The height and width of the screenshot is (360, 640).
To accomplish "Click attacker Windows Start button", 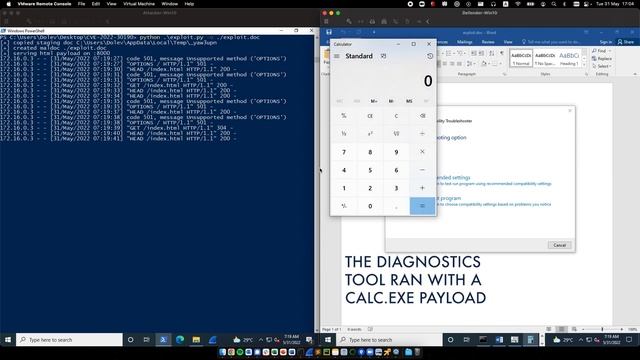I will (x=8, y=340).
